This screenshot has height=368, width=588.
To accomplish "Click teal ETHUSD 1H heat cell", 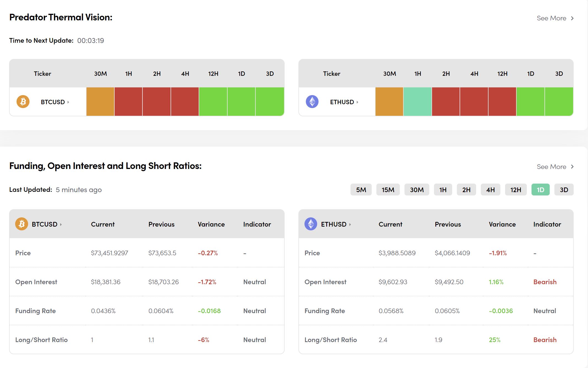I will 417,102.
